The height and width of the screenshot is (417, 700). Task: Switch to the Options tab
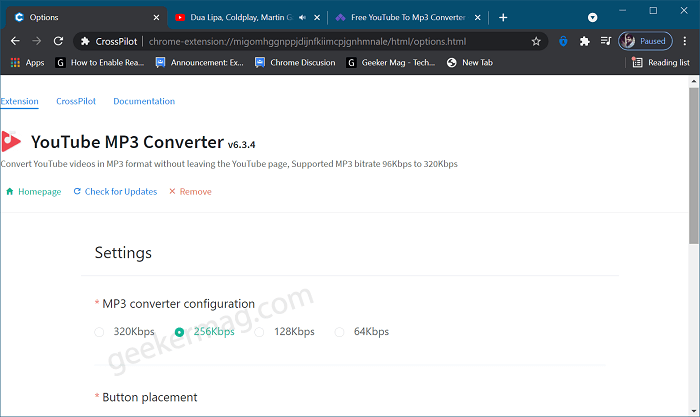pyautogui.click(x=87, y=17)
